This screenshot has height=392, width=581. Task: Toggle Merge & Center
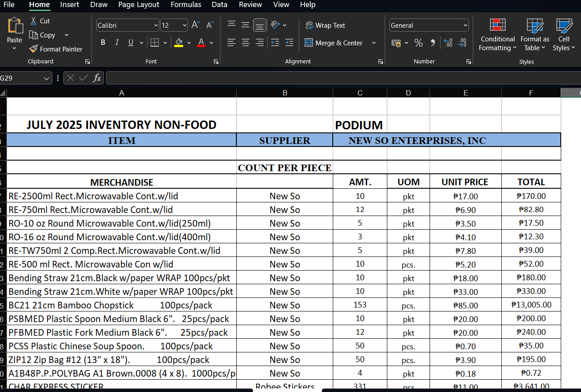pyautogui.click(x=333, y=43)
